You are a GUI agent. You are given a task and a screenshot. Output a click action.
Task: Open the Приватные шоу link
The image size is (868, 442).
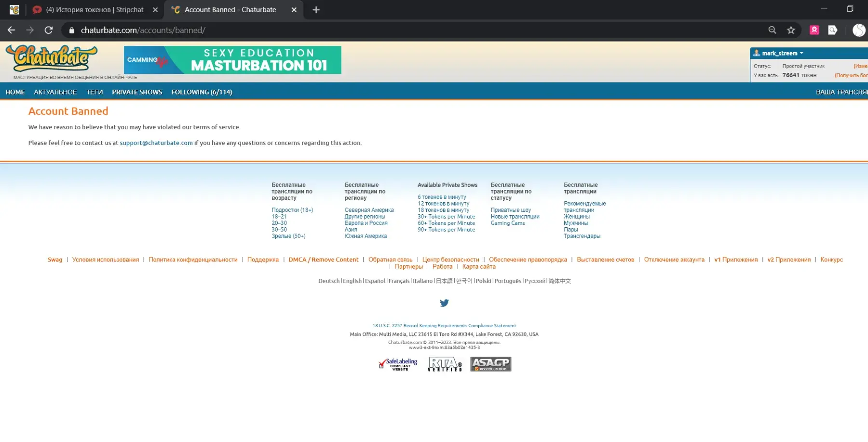click(511, 210)
